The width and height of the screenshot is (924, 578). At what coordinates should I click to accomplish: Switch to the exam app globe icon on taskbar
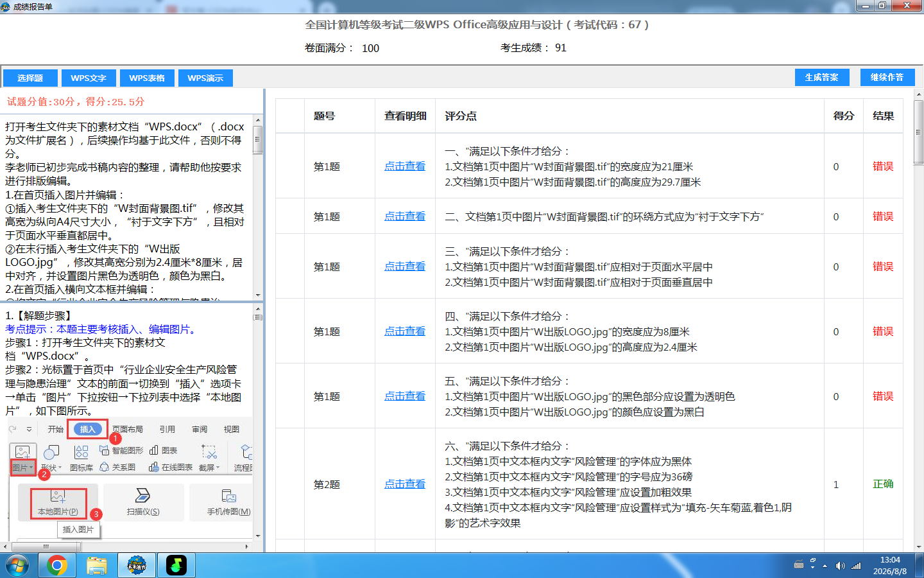coord(137,566)
